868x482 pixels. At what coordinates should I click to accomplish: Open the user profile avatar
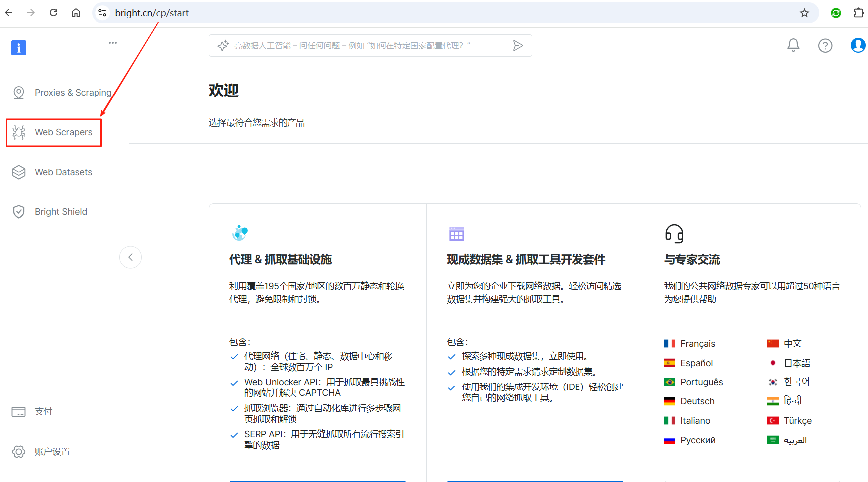pos(858,45)
